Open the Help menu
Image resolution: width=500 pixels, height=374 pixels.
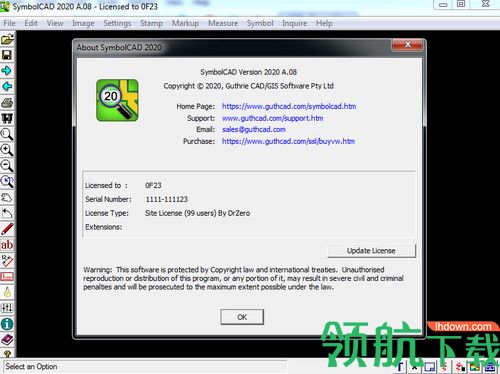point(324,23)
